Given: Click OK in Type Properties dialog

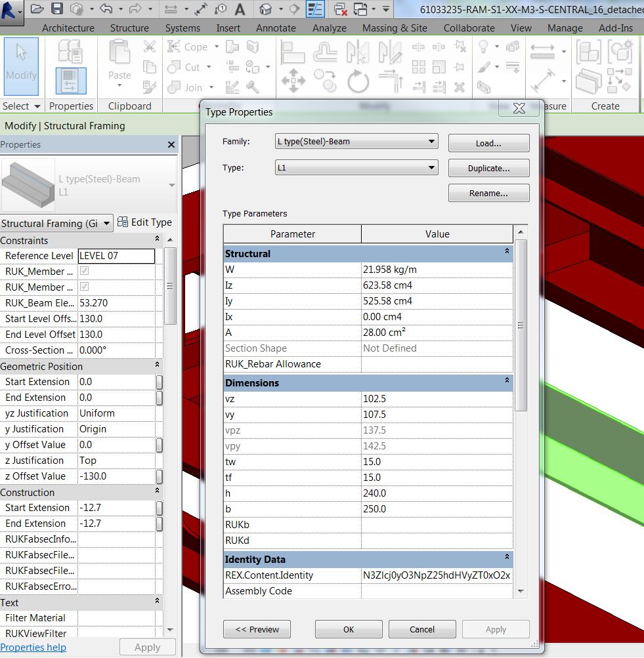Looking at the screenshot, I should 349,630.
